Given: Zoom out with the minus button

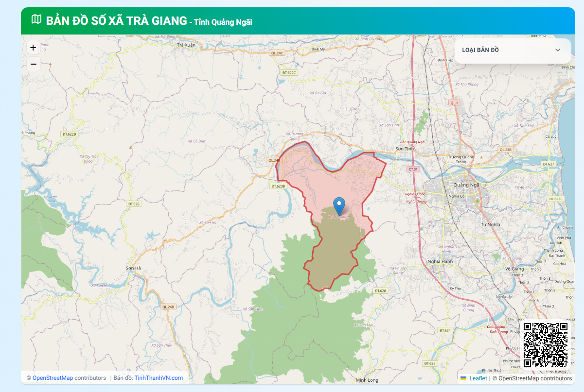Looking at the screenshot, I should tap(33, 64).
